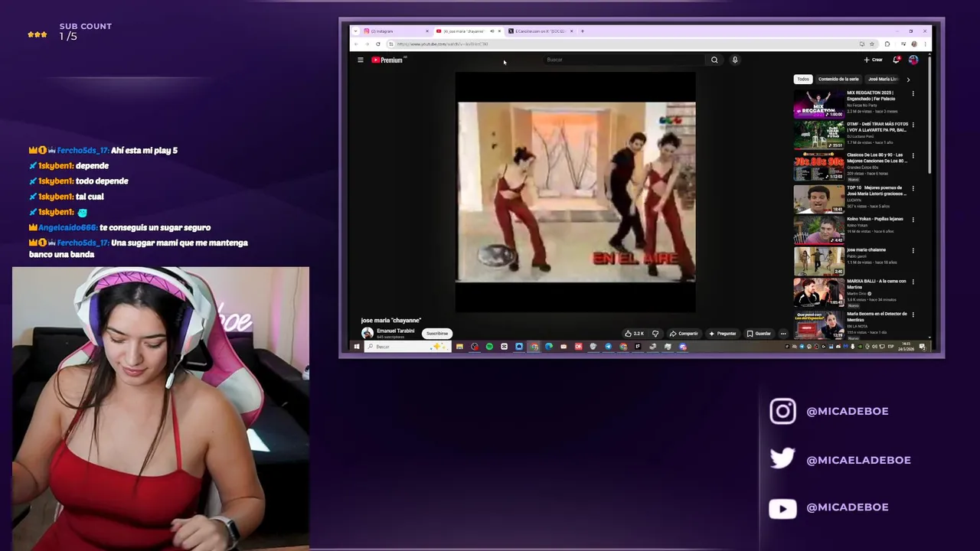Open DTMF Debí Tirar Más Fotos video
The image size is (980, 551).
pos(818,135)
